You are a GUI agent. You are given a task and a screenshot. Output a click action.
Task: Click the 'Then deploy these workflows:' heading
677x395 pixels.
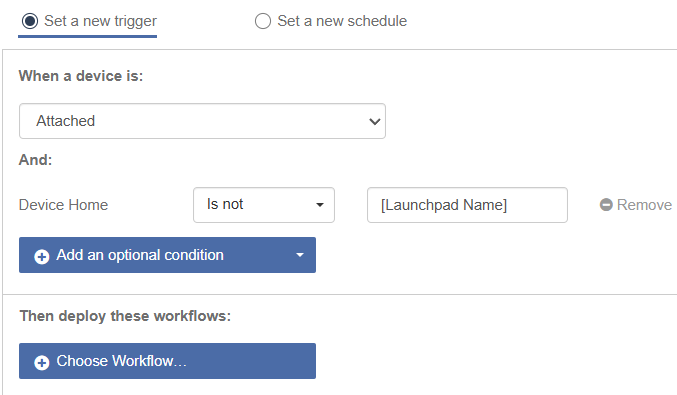pyautogui.click(x=125, y=316)
